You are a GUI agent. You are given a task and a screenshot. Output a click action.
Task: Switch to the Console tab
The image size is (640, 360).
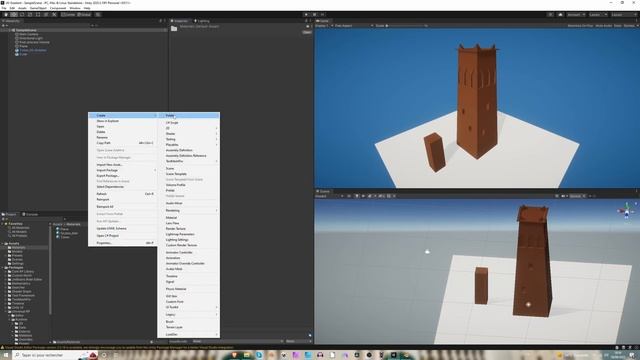30,214
